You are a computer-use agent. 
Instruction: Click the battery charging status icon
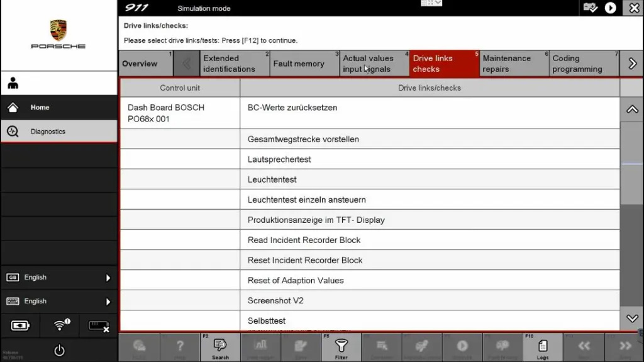(x=20, y=325)
